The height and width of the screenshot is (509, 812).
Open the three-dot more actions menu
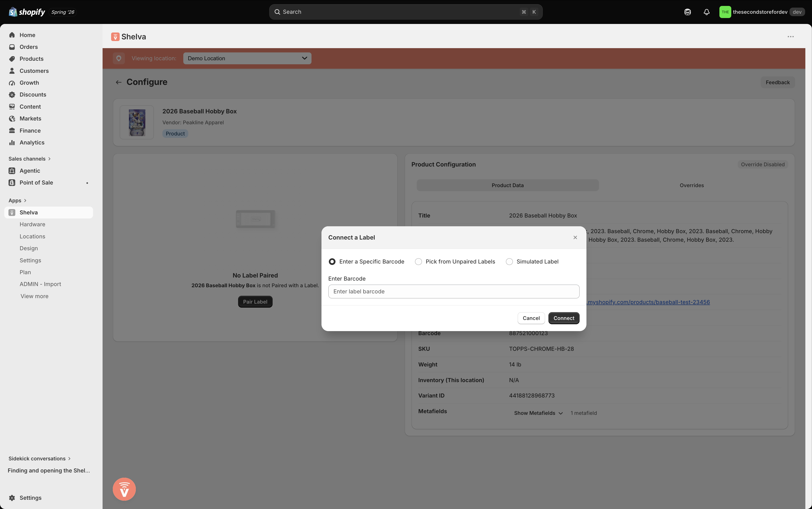[790, 37]
